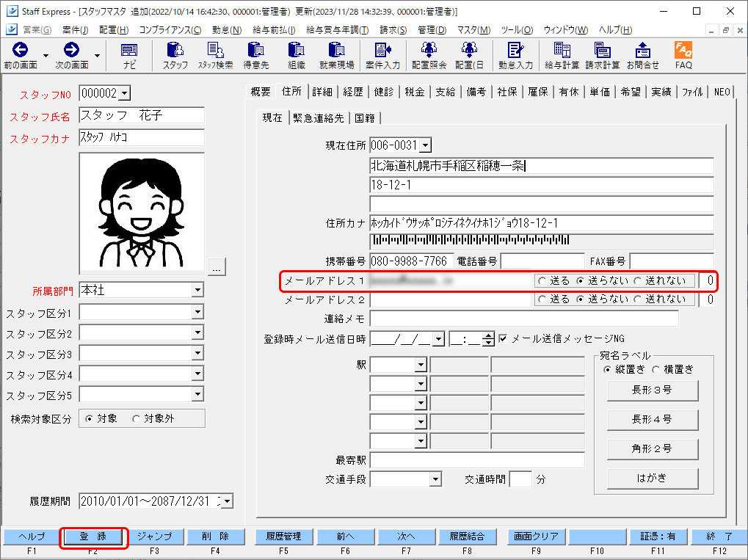Click into the 携帯番号 field

411,261
